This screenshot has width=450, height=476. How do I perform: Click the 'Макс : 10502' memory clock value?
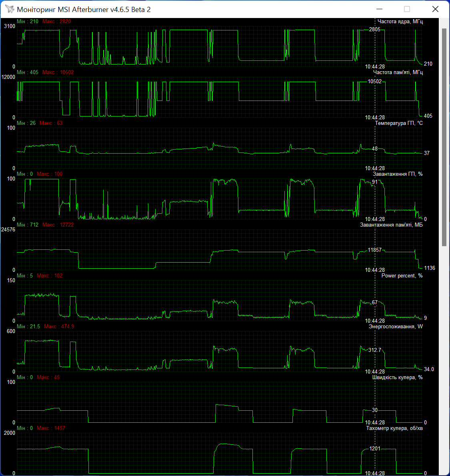(x=58, y=72)
